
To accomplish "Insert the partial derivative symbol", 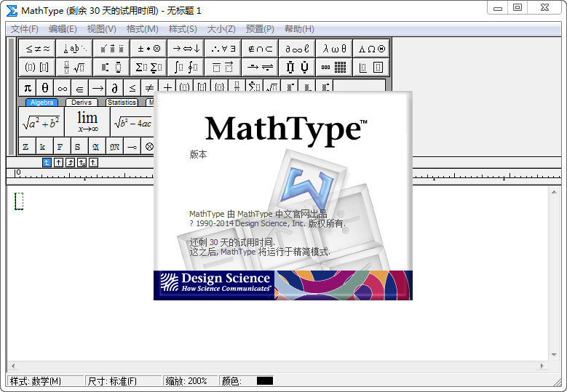I will tap(114, 88).
